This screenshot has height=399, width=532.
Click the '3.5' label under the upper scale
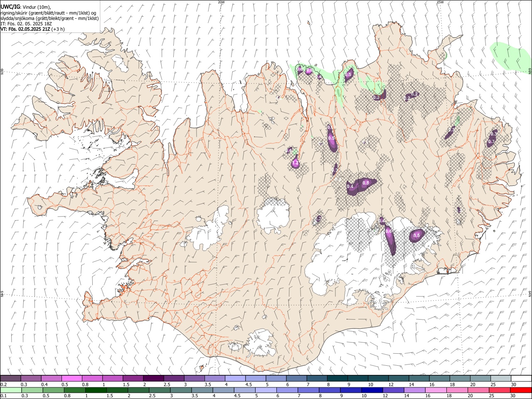pos(208,384)
